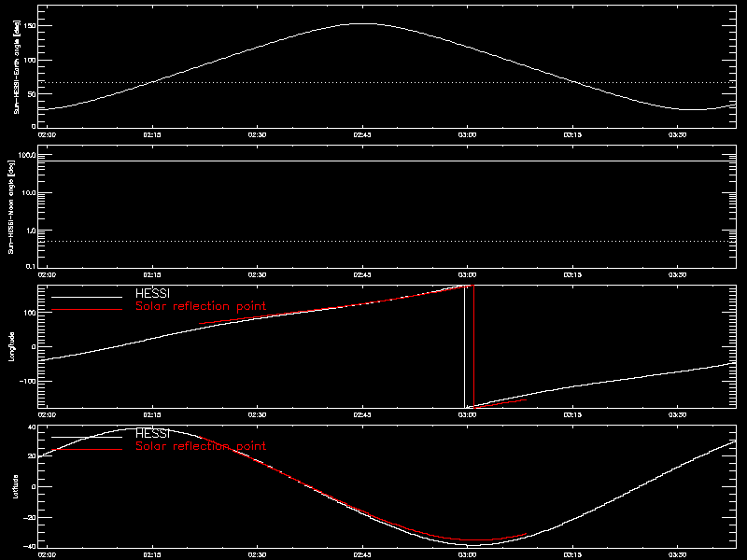
Task: Click the 0 tick label in Earth angle plot
Action: tap(34, 126)
